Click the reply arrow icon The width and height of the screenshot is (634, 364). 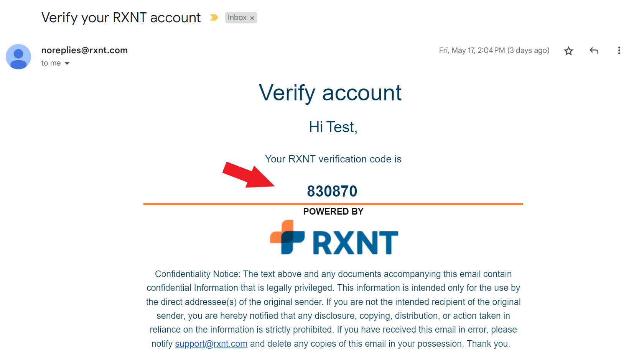(x=594, y=51)
